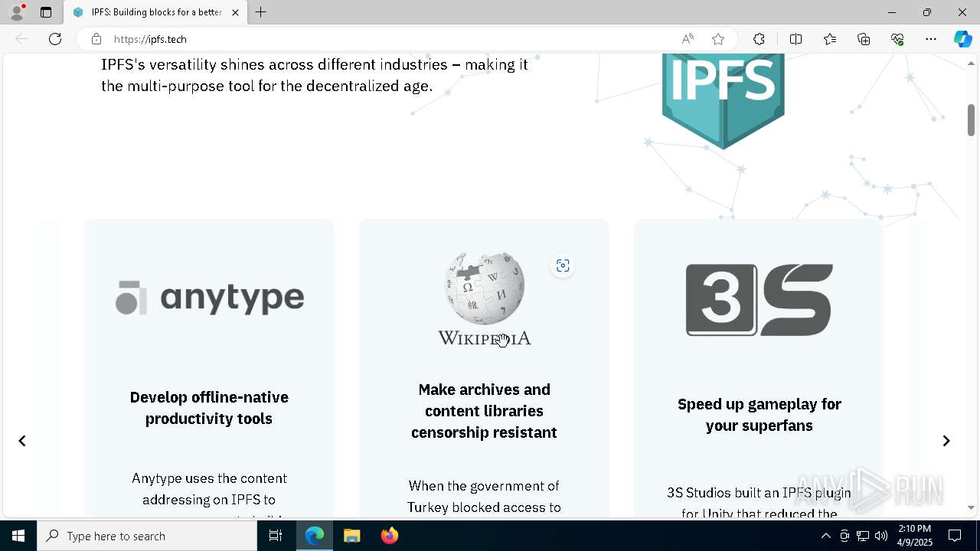This screenshot has height=551, width=980.
Task: Toggle Edge split screen view
Action: pyautogui.click(x=795, y=39)
